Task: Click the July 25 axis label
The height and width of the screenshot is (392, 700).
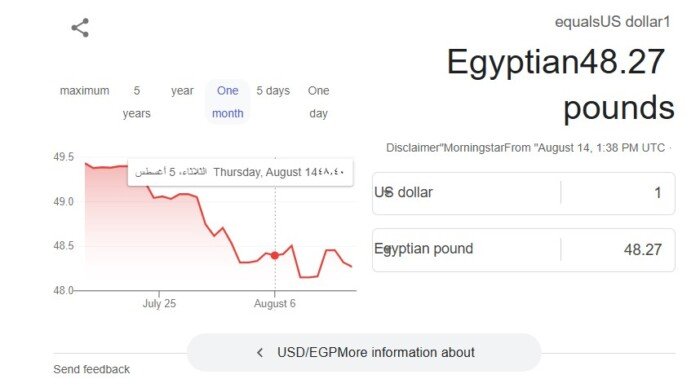Action: (159, 304)
